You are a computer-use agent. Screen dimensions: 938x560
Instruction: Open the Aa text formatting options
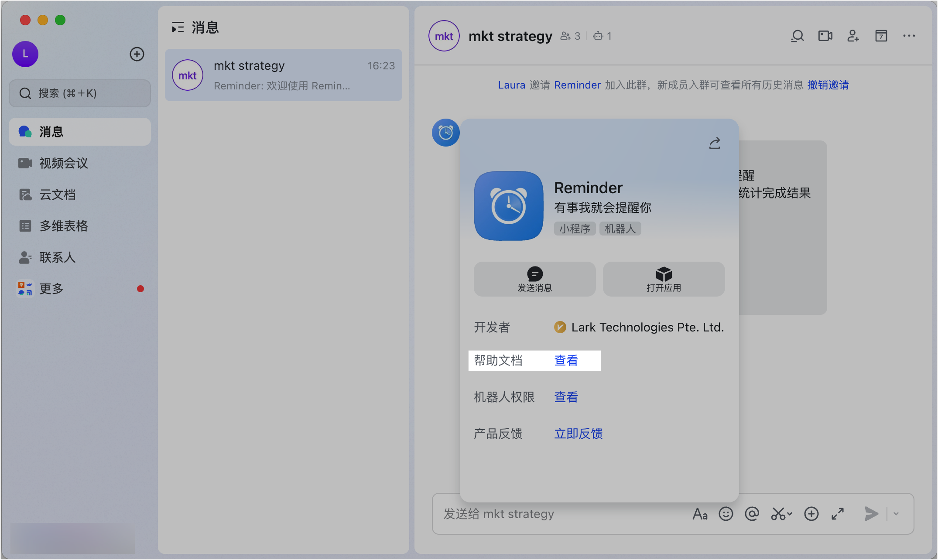click(x=700, y=514)
